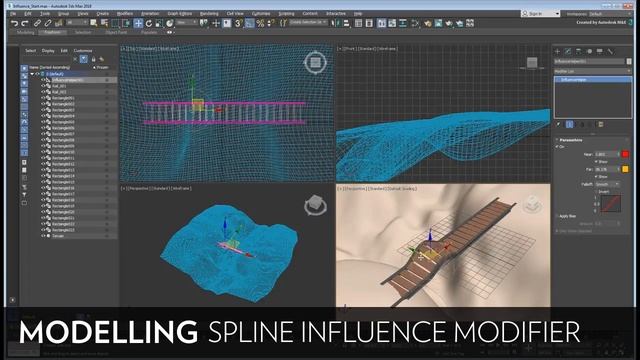640x360 pixels.
Task: Toggle the Pin Stack icon
Action: [x=559, y=124]
